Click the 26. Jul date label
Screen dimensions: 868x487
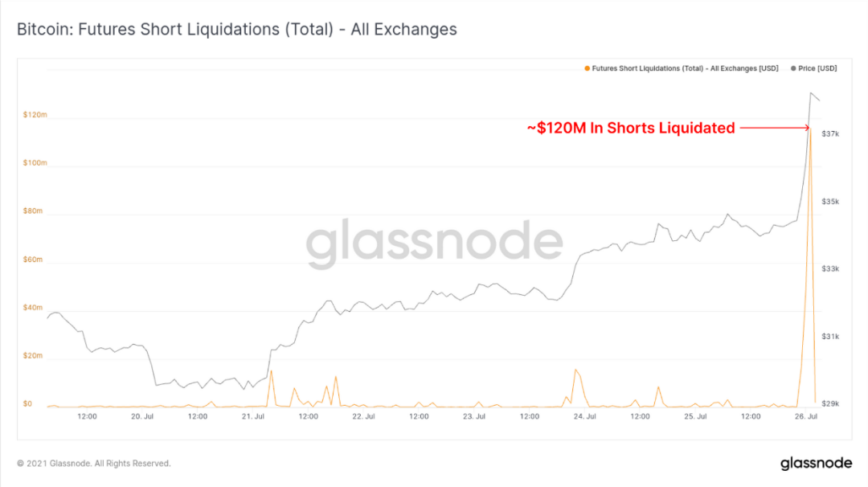point(806,416)
